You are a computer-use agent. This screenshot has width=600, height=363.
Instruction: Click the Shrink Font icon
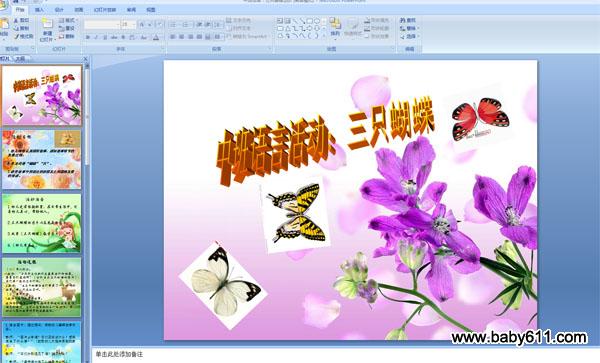tap(150, 24)
